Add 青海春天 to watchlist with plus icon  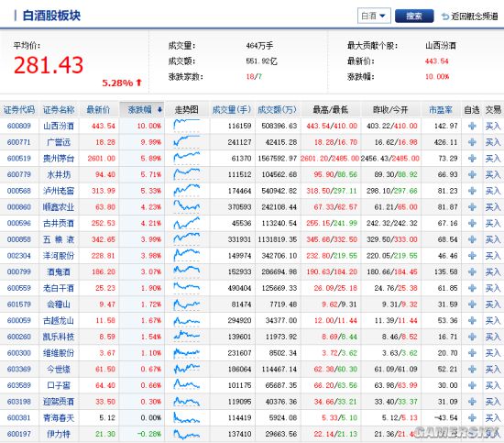click(472, 417)
